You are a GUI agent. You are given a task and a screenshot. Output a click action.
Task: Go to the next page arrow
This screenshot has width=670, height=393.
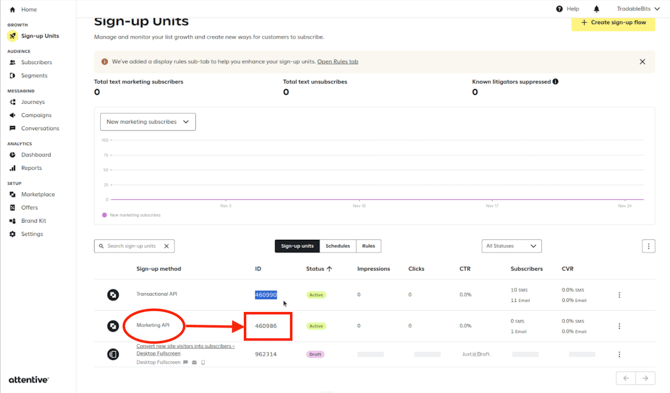[x=645, y=378]
